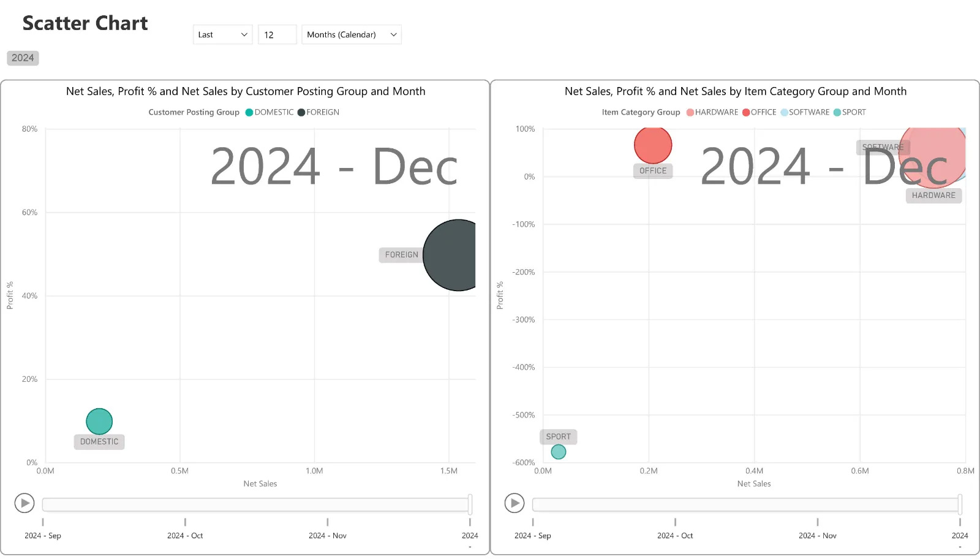Viewport: 980px width, 559px height.
Task: Select the 2024 year filter chip
Action: pyautogui.click(x=23, y=58)
